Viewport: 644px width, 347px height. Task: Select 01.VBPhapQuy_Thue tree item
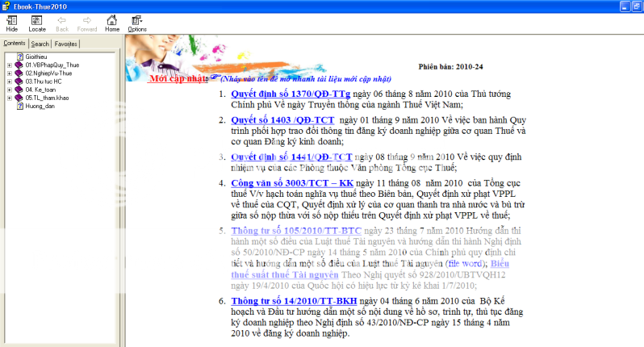point(52,65)
